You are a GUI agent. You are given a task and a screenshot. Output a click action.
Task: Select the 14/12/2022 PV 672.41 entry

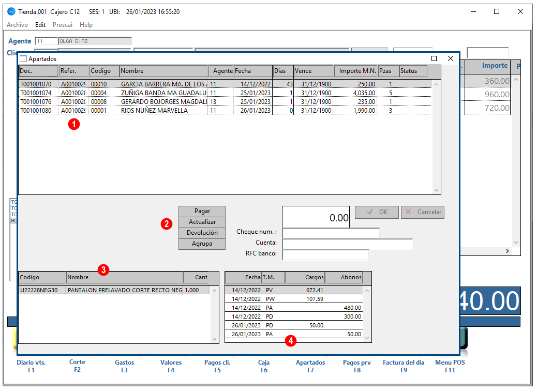click(294, 290)
